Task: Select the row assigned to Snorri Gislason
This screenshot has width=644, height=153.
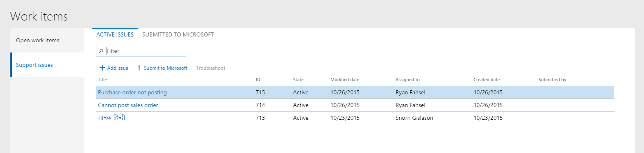Action: [x=355, y=118]
